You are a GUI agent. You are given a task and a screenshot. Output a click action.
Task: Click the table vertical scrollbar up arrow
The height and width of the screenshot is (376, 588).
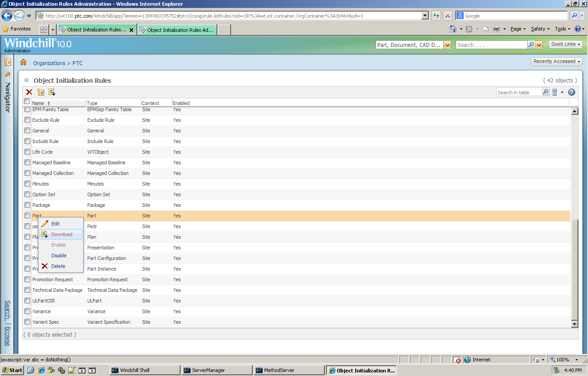575,111
